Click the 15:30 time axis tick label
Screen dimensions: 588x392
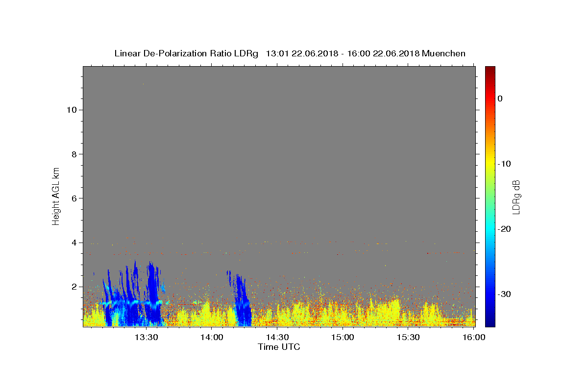(x=408, y=337)
